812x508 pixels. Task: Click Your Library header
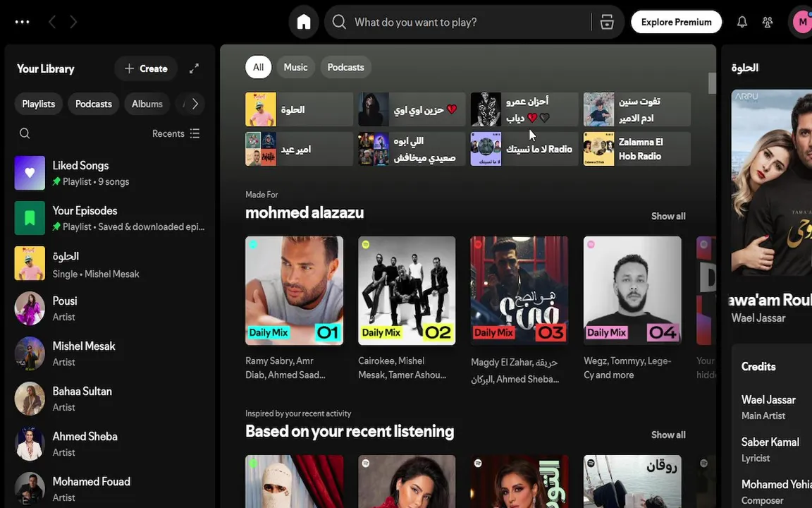(x=46, y=68)
